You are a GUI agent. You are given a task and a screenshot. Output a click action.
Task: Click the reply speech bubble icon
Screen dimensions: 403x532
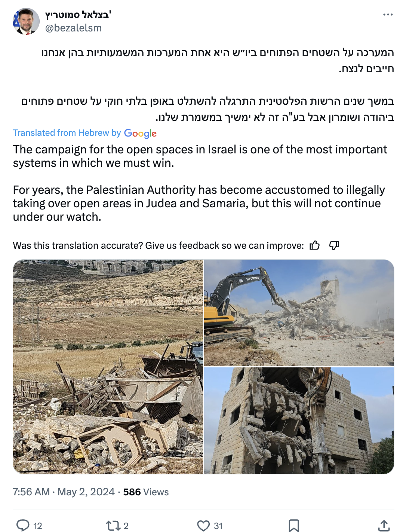pos(23,525)
